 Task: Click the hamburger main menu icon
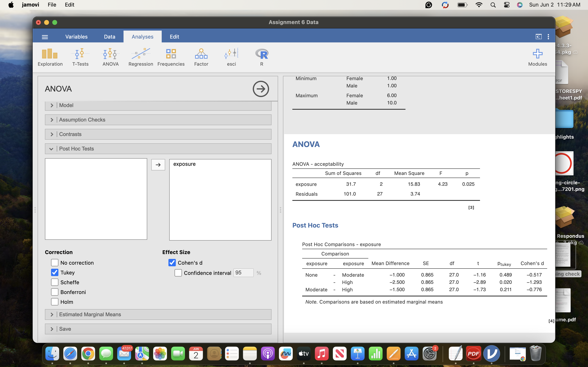pos(45,37)
